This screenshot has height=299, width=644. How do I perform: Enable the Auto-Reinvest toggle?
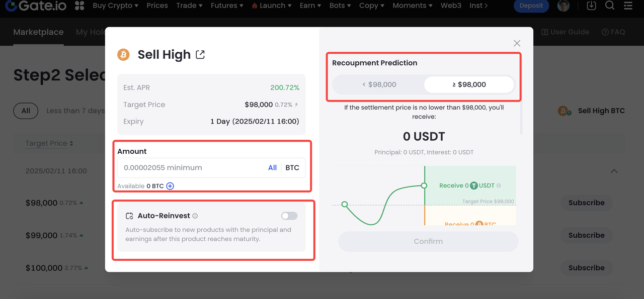[289, 216]
